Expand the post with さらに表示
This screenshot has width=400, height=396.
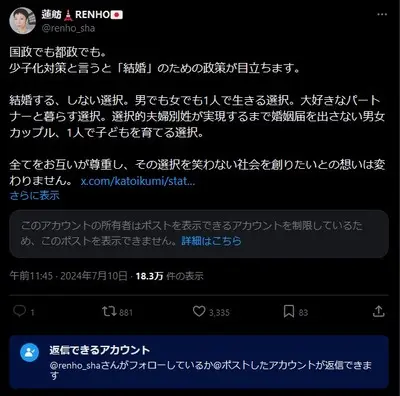point(35,195)
